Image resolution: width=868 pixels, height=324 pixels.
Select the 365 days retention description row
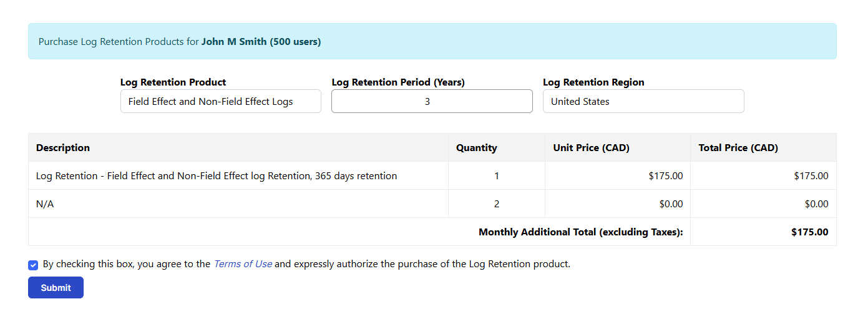pyautogui.click(x=217, y=176)
